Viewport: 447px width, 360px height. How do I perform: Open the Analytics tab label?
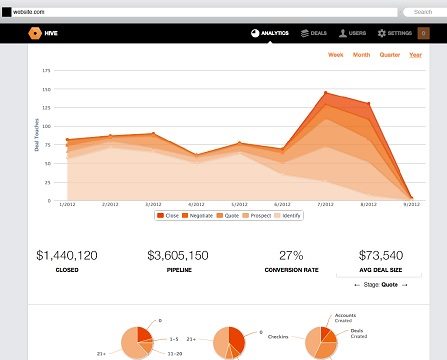click(275, 33)
